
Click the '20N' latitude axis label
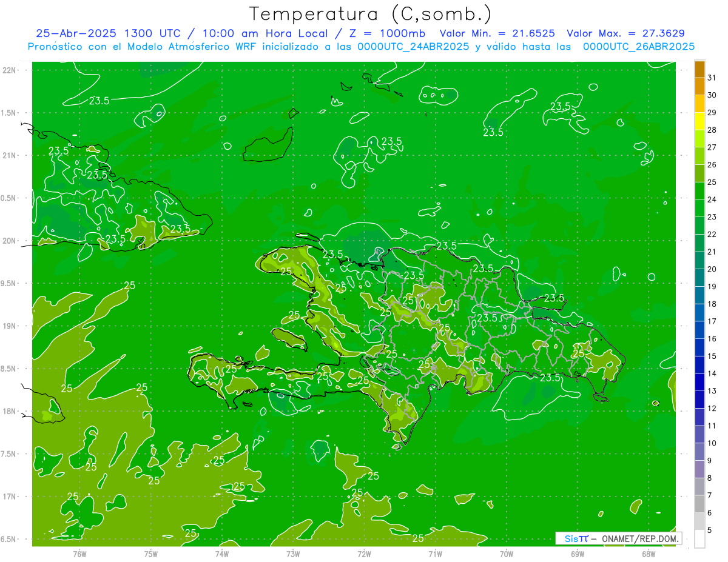(9, 241)
